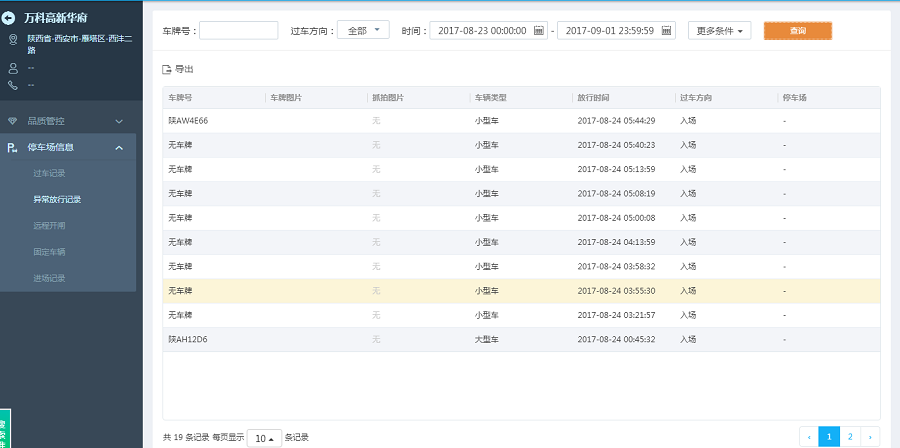Click the orange 查询 button
The height and width of the screenshot is (448, 900).
797,30
